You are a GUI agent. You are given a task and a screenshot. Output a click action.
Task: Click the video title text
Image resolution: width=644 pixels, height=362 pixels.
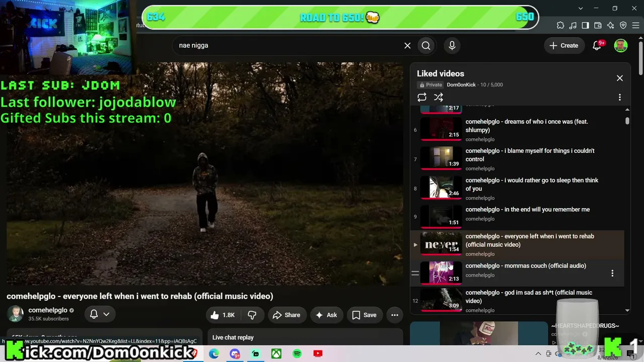140,296
